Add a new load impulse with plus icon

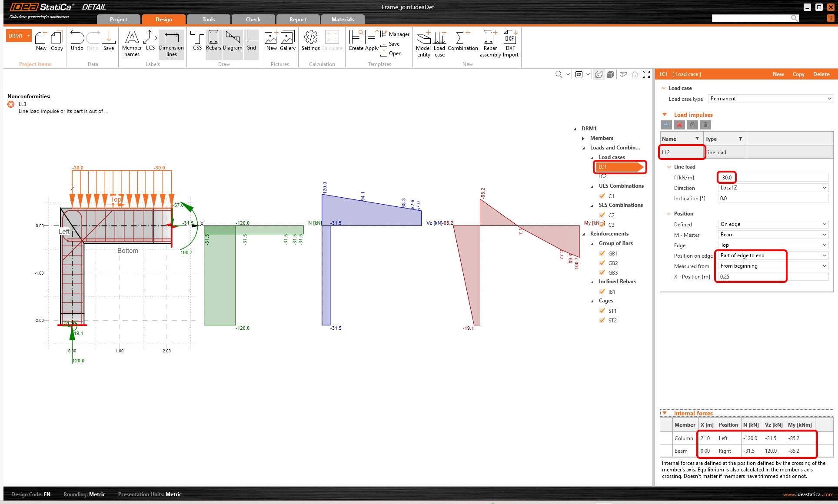pyautogui.click(x=666, y=125)
